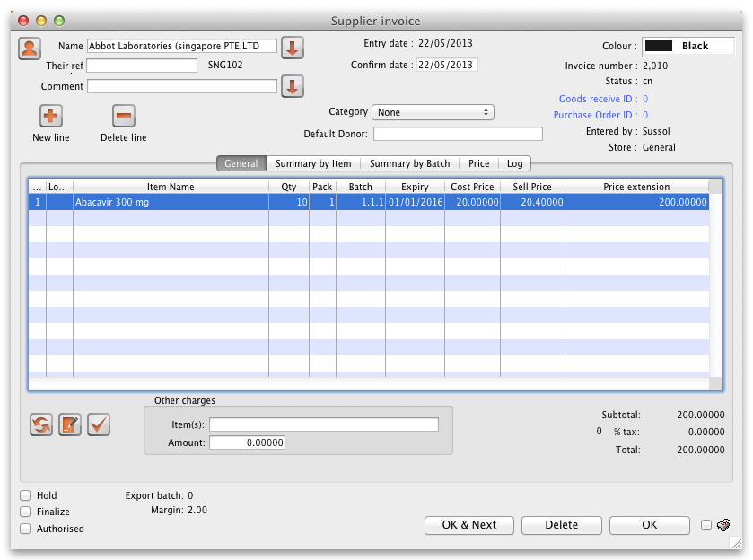This screenshot has height=560, width=753.
Task: Click the down arrow next to Comment field
Action: coord(293,86)
